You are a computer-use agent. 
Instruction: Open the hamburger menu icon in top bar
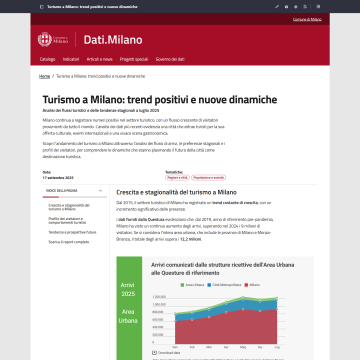(x=318, y=7)
